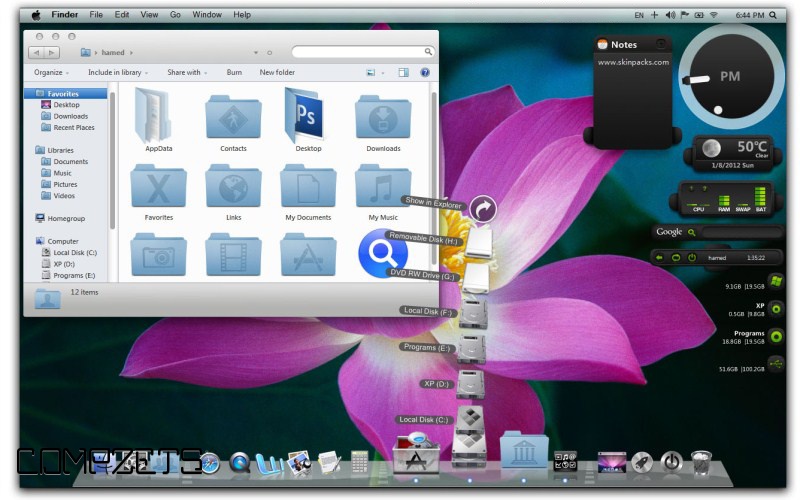Open the change view dropdown arrow

coord(383,73)
